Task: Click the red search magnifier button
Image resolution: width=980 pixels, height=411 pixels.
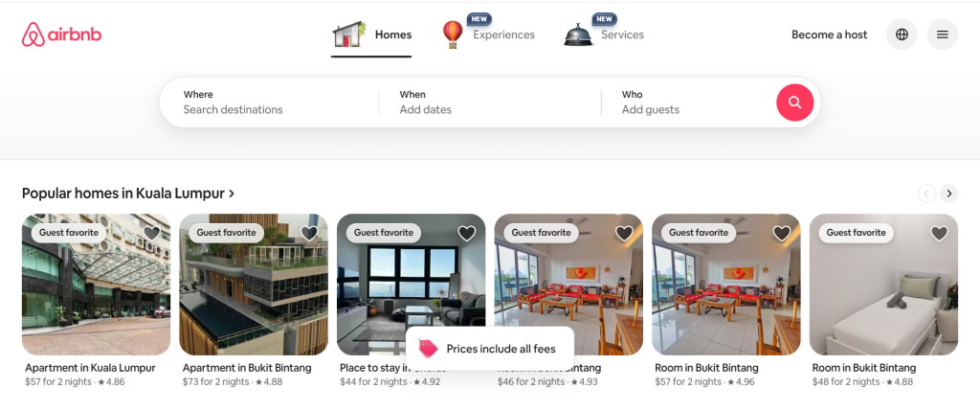Action: click(x=794, y=103)
